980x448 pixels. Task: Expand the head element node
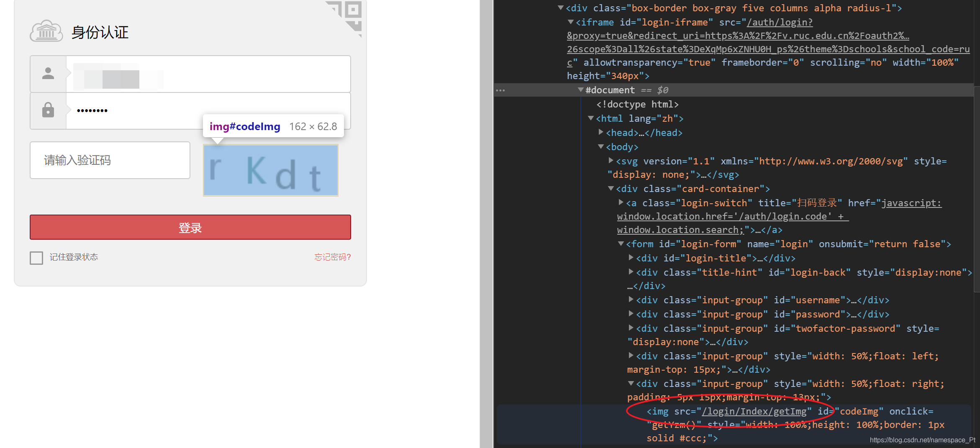[601, 132]
